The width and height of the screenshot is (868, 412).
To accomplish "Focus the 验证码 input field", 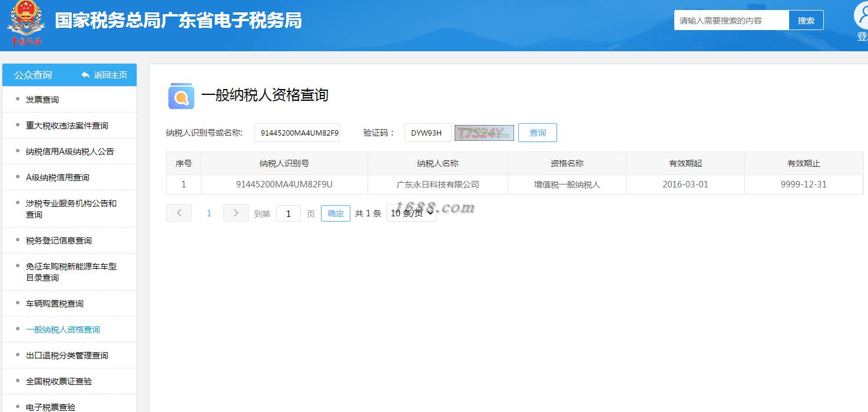I will (428, 133).
